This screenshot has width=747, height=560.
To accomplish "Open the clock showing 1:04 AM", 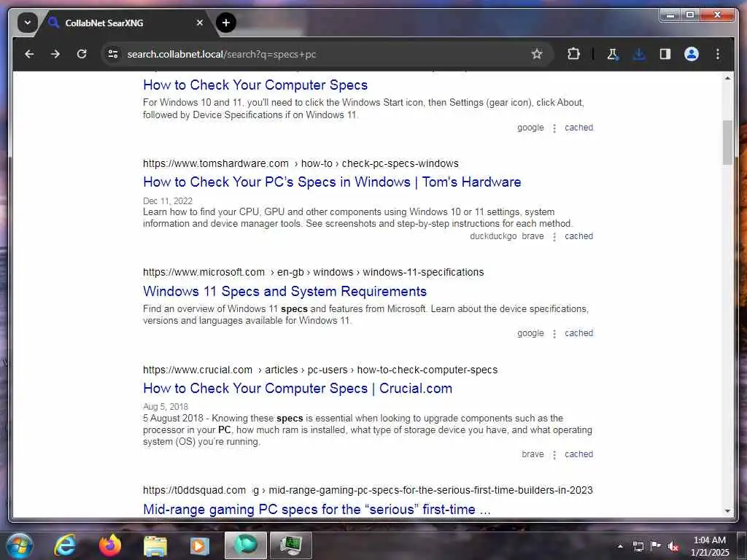I will [710, 546].
